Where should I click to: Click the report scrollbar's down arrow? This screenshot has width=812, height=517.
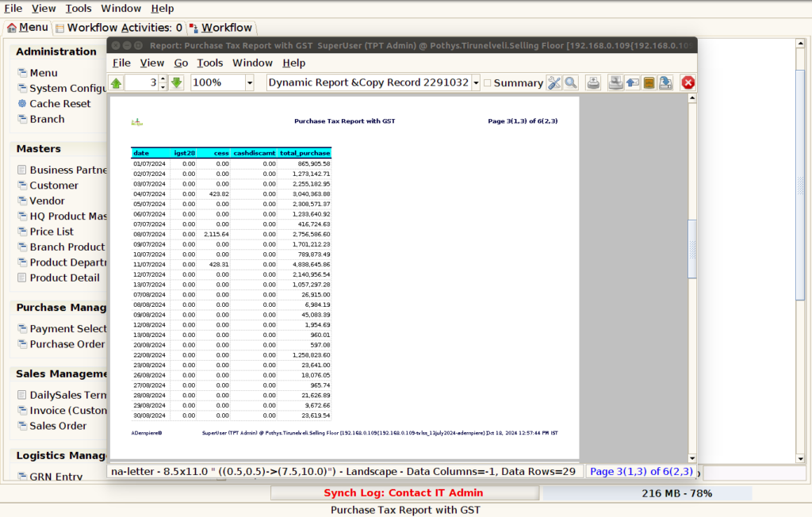pos(691,458)
